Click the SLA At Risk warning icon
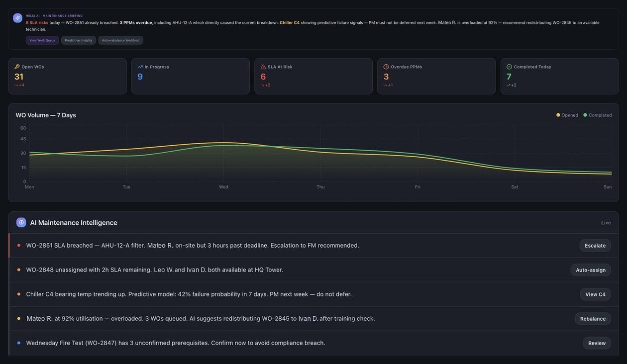Viewport: 627px width, 364px height. (x=263, y=67)
